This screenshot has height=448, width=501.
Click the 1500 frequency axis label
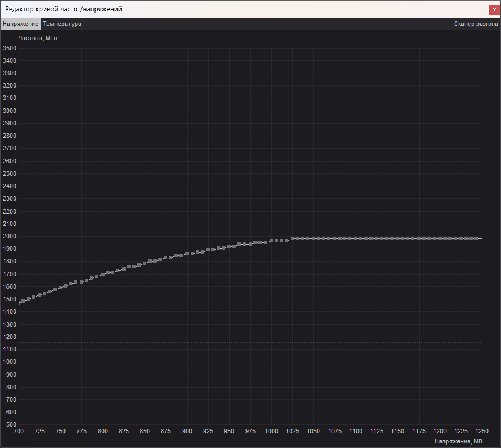10,299
